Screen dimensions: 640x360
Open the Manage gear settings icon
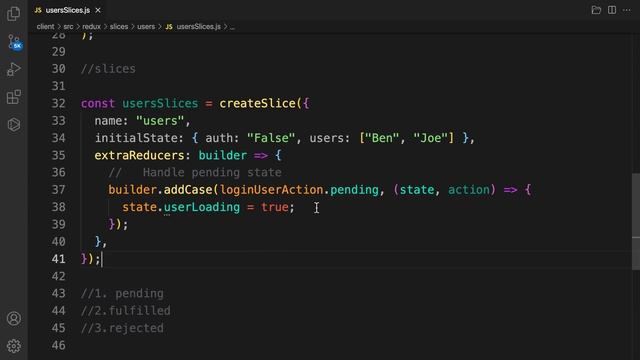pyautogui.click(x=13, y=346)
